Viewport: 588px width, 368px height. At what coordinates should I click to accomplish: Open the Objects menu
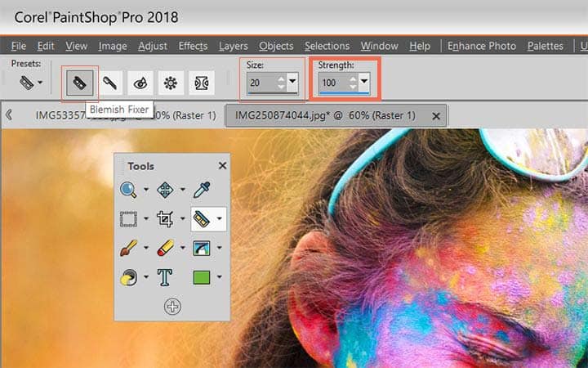(276, 46)
